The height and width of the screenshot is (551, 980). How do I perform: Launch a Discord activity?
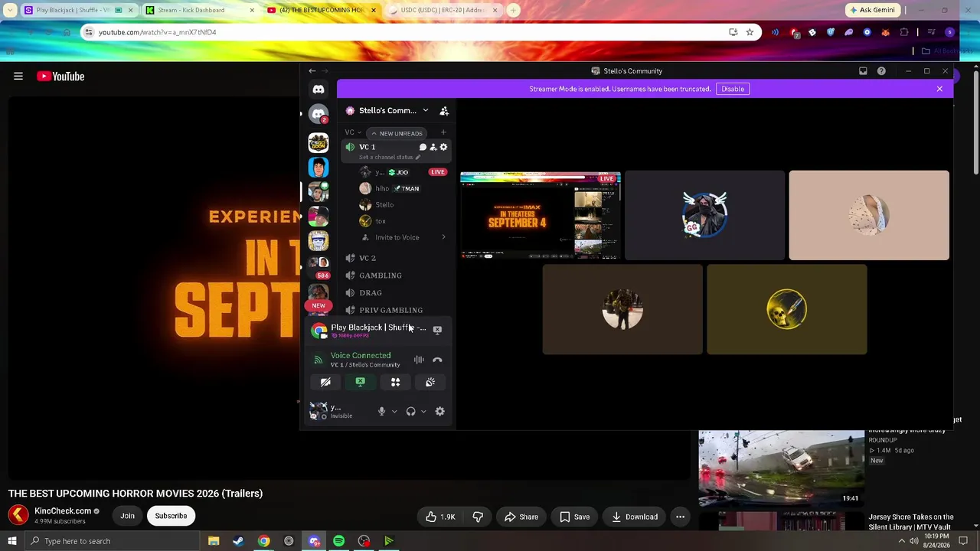coord(396,382)
